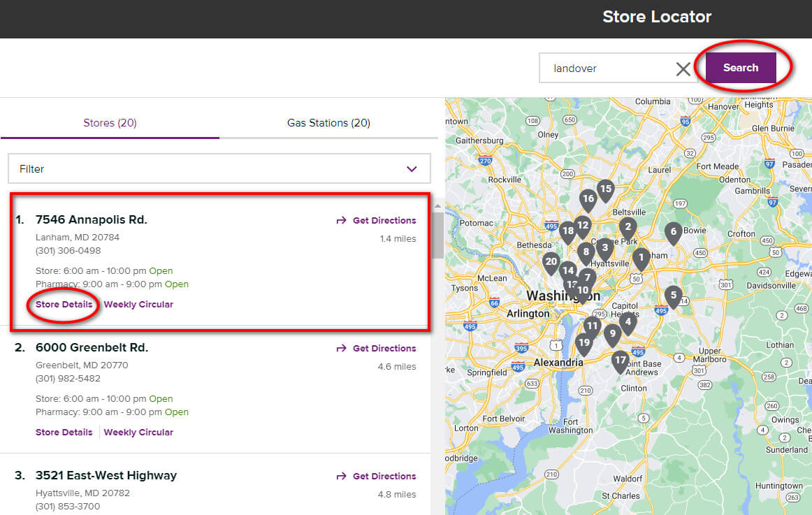
Task: Click map pin number 16
Action: [588, 201]
